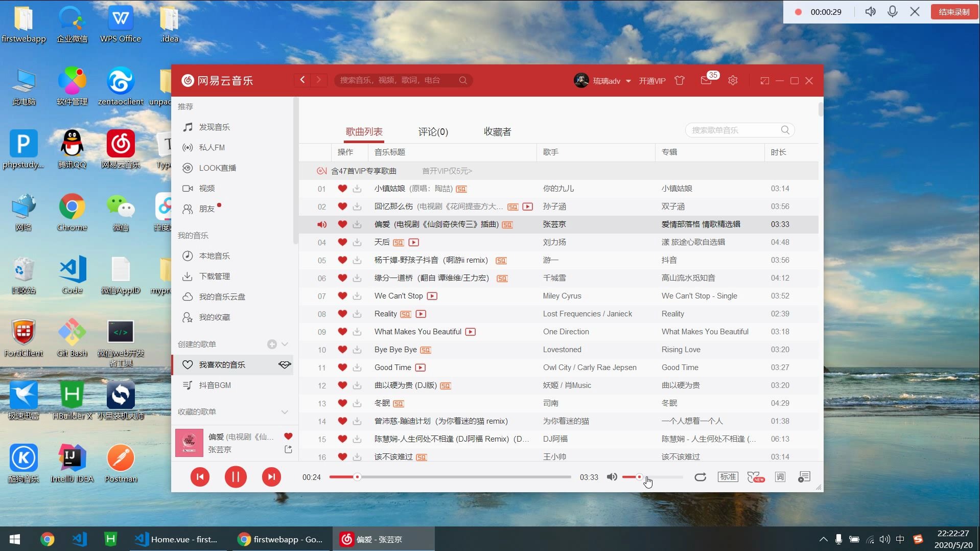The height and width of the screenshot is (551, 980).
Task: Open 开通VIP link in the header
Action: click(652, 80)
